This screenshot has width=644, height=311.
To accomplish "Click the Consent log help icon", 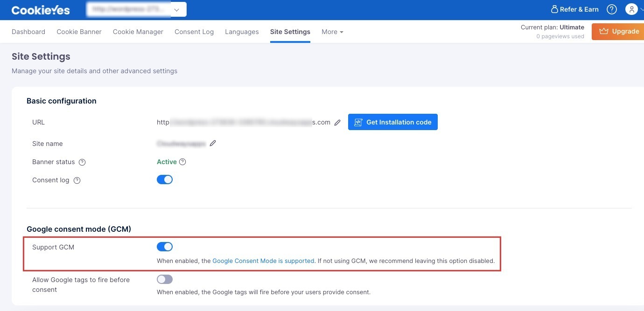I will point(77,180).
